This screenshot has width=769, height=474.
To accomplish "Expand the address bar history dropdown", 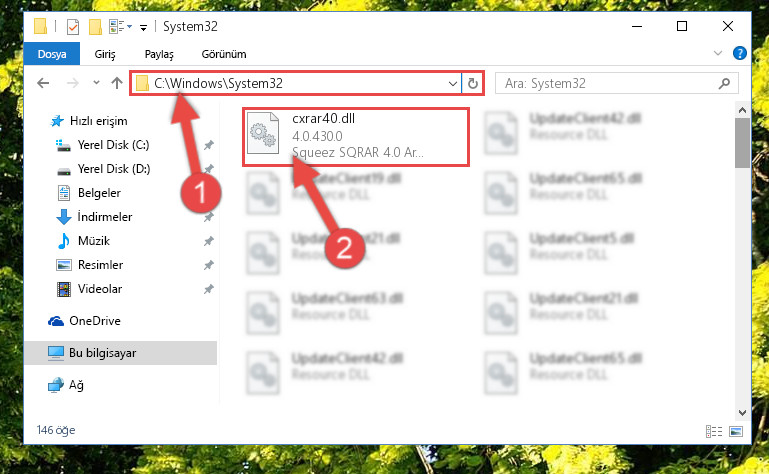I will [x=453, y=83].
